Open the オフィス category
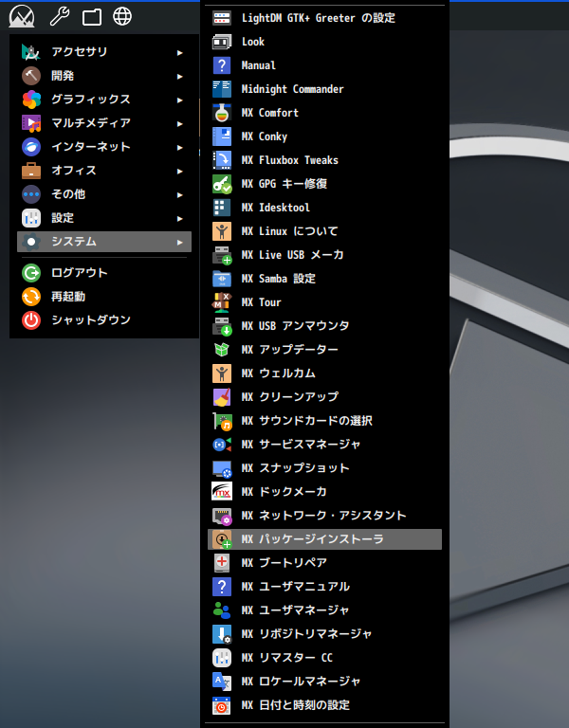569x728 pixels. (104, 171)
